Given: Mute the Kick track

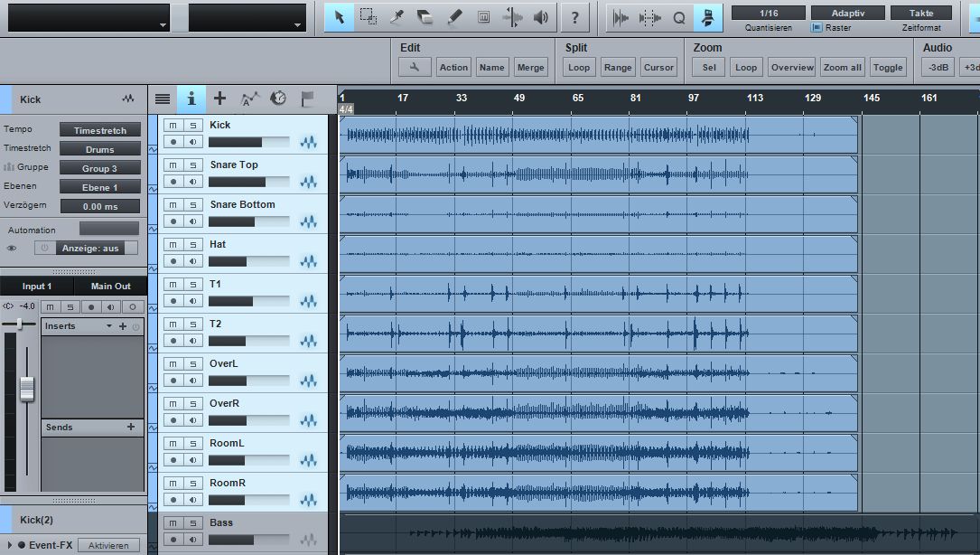Looking at the screenshot, I should click(173, 125).
